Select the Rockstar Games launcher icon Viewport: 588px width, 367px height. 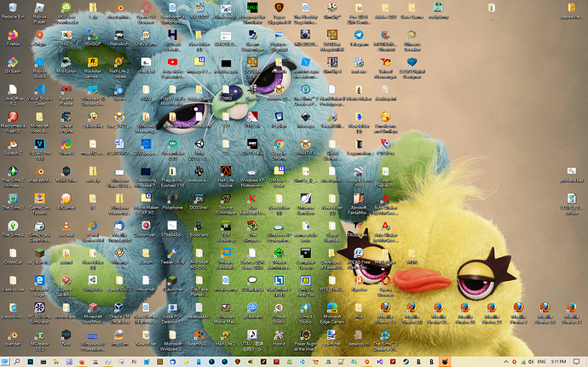point(93,68)
